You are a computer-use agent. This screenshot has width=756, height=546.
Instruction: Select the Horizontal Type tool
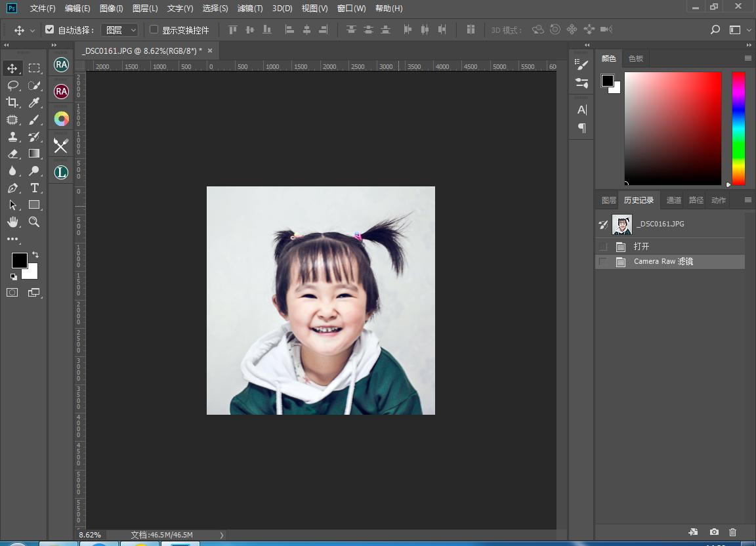(34, 188)
